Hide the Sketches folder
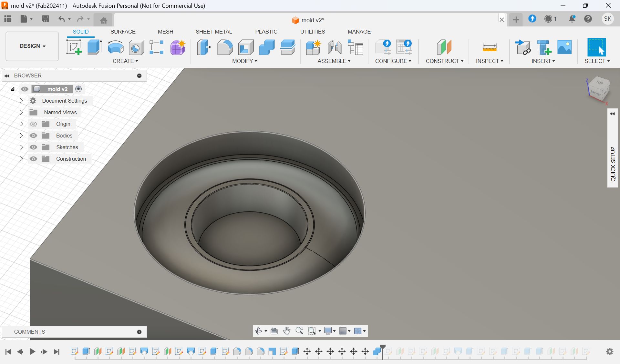The width and height of the screenshot is (620, 364). (33, 147)
